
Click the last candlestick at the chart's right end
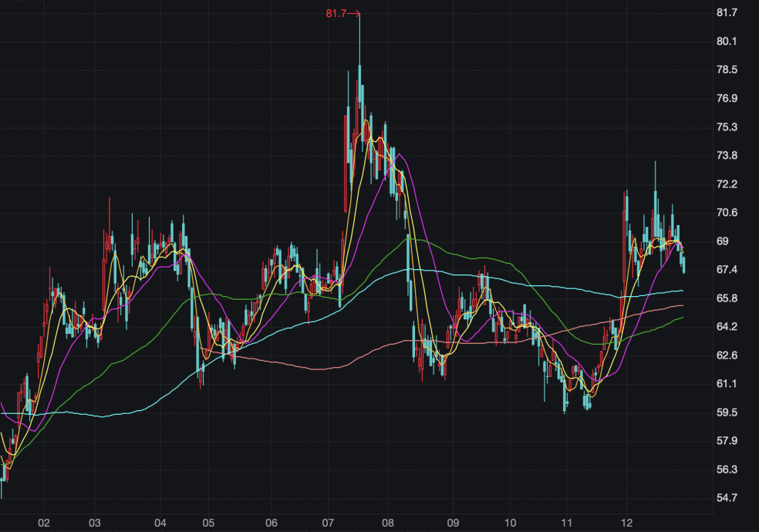tap(684, 266)
